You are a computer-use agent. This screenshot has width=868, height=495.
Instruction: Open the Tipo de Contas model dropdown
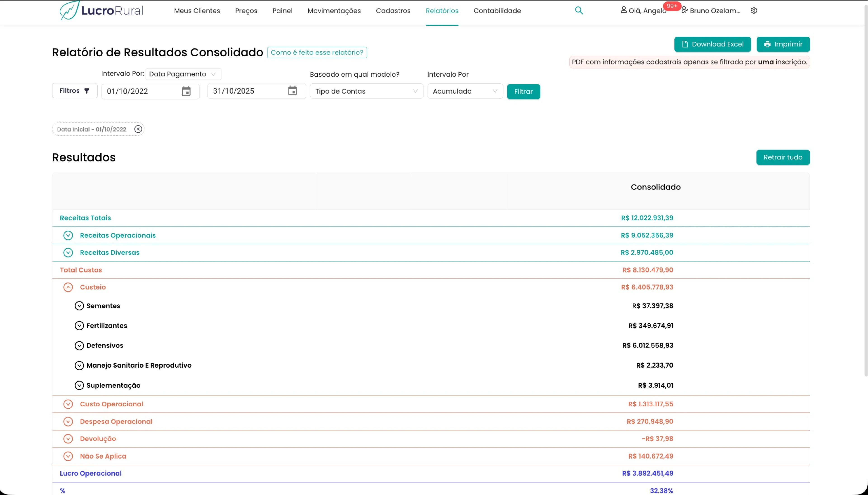pos(366,91)
